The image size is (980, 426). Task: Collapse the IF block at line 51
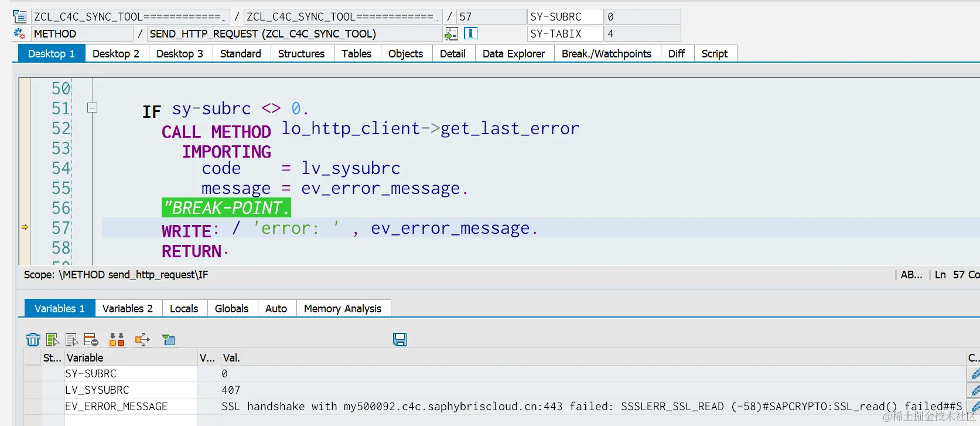pyautogui.click(x=92, y=108)
